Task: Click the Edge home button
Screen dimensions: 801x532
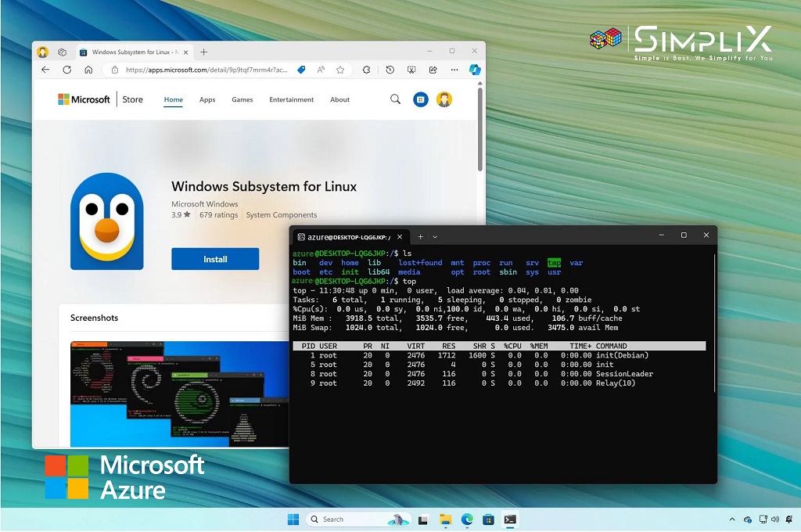Action: pyautogui.click(x=88, y=70)
